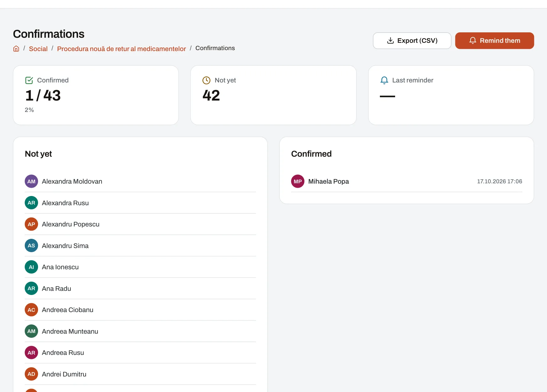Click the timestamp 17.10.2026 17:06
The height and width of the screenshot is (392, 547).
click(499, 181)
